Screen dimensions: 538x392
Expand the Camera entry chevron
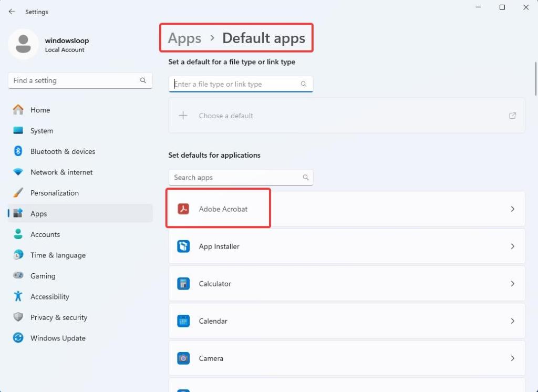click(512, 358)
